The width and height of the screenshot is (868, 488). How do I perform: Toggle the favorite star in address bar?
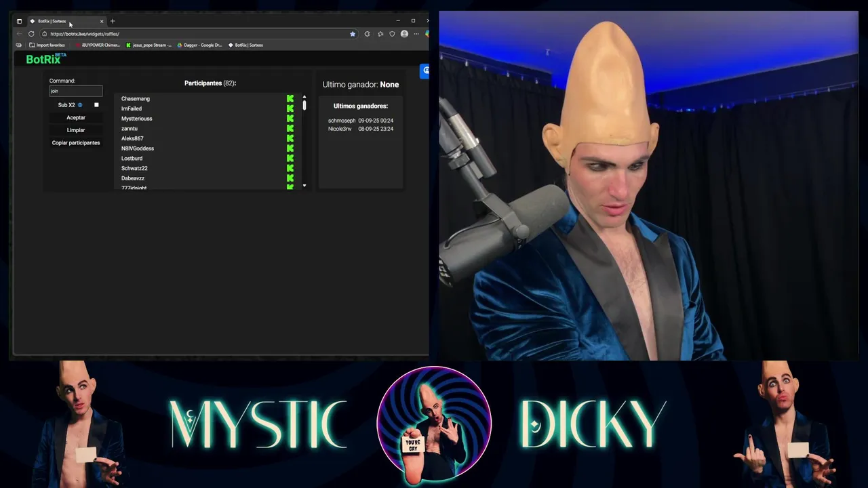click(353, 34)
